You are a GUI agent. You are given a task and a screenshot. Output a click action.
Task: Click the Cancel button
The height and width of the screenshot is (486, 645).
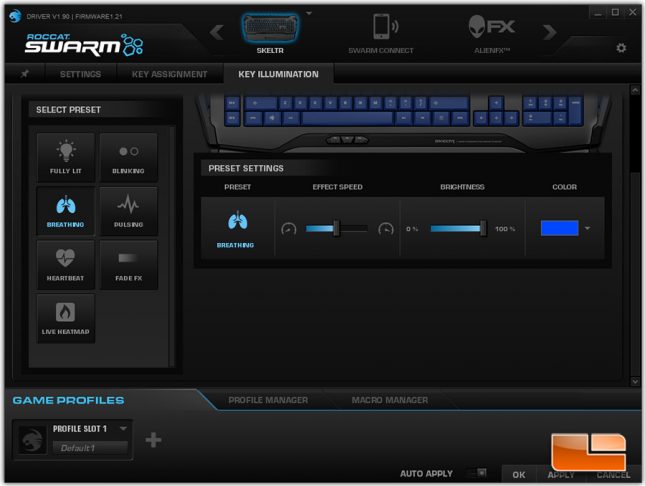pyautogui.click(x=613, y=474)
